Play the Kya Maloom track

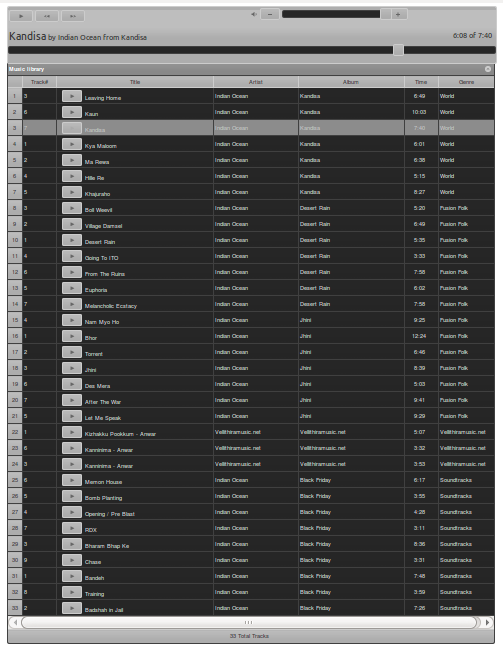(72, 144)
